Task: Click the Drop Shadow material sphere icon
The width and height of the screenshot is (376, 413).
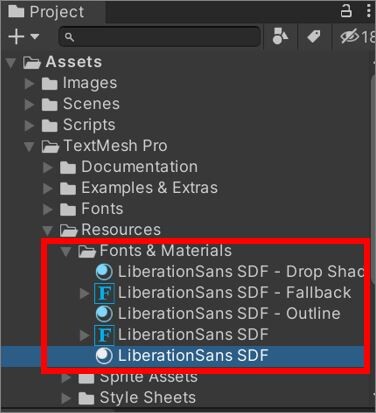Action: [104, 272]
